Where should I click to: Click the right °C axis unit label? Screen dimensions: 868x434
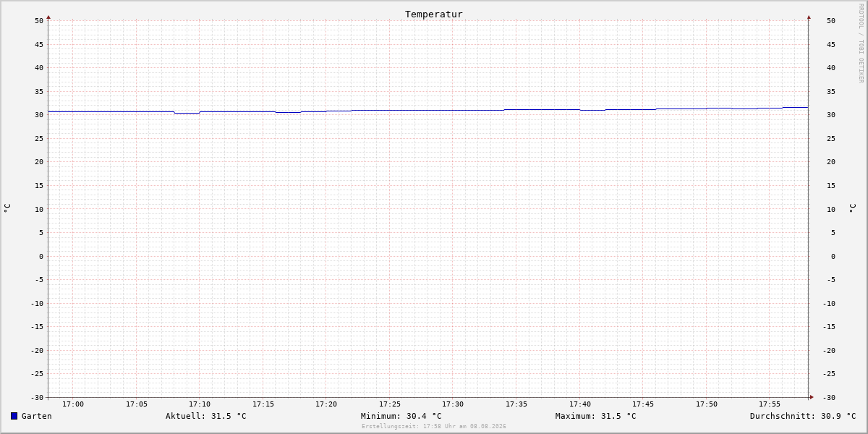(852, 208)
